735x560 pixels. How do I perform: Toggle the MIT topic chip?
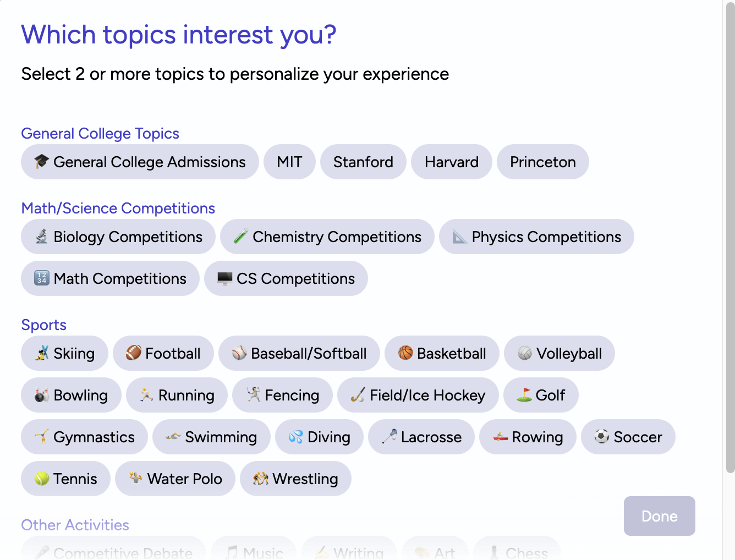coord(289,162)
